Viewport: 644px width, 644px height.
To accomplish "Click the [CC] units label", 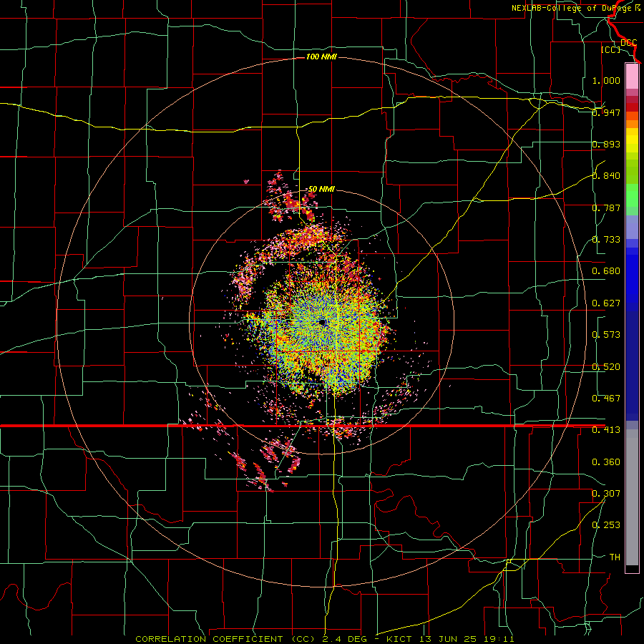I will pyautogui.click(x=611, y=49).
